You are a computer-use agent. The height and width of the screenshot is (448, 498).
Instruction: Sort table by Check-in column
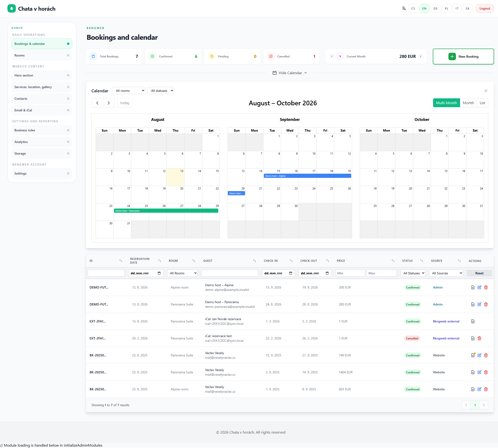click(291, 261)
